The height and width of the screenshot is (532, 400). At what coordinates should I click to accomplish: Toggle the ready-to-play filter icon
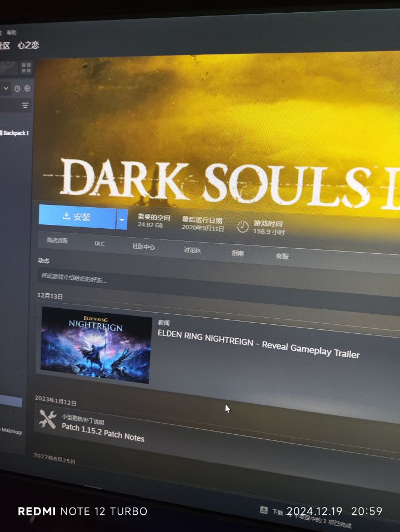[x=27, y=88]
